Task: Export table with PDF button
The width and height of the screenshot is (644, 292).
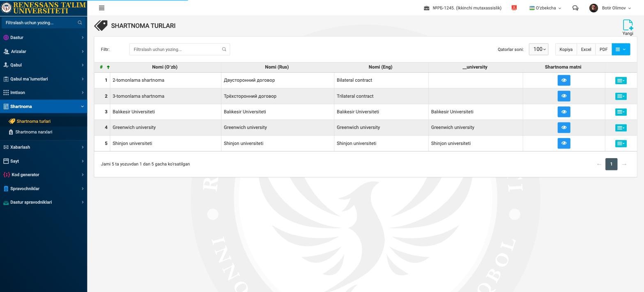Action: (603, 49)
